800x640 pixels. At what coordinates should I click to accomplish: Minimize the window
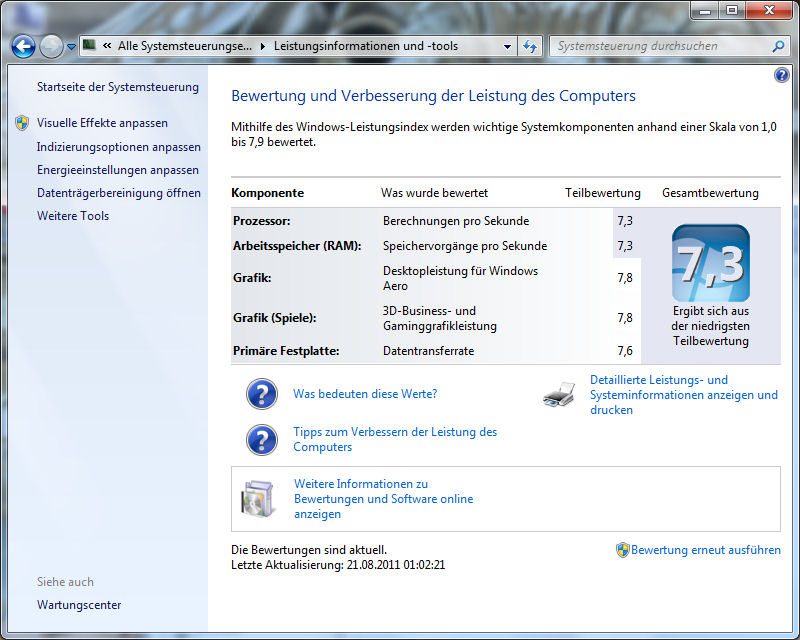(x=705, y=11)
